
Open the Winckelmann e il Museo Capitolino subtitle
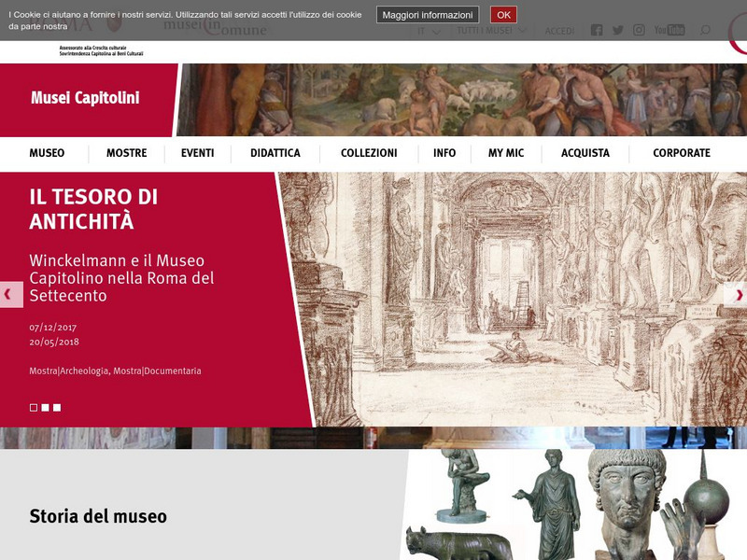coord(121,278)
